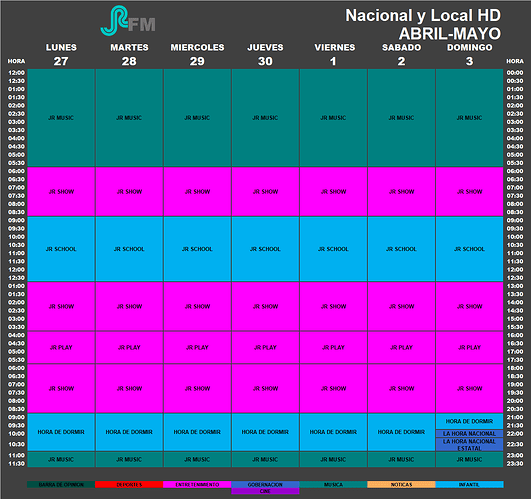Open Miercoles HORA DE DORMIR block
This screenshot has width=531, height=499.
coord(197,432)
